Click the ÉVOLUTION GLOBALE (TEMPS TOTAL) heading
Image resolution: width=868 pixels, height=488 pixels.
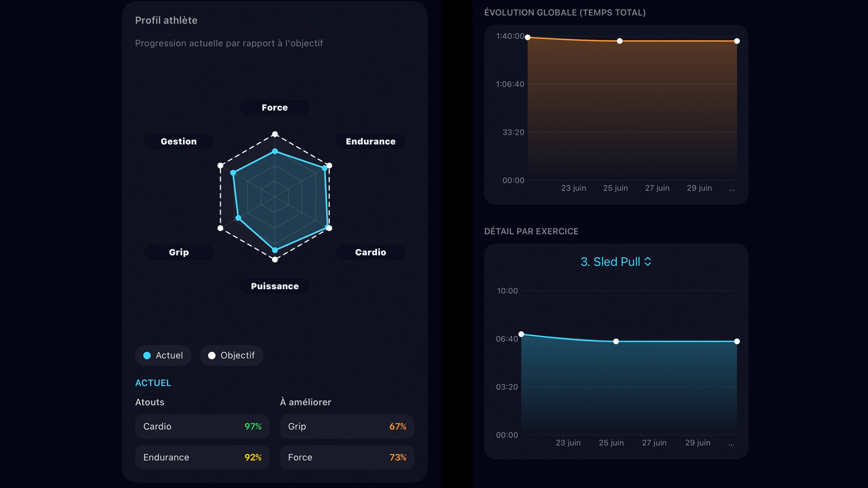tap(565, 13)
